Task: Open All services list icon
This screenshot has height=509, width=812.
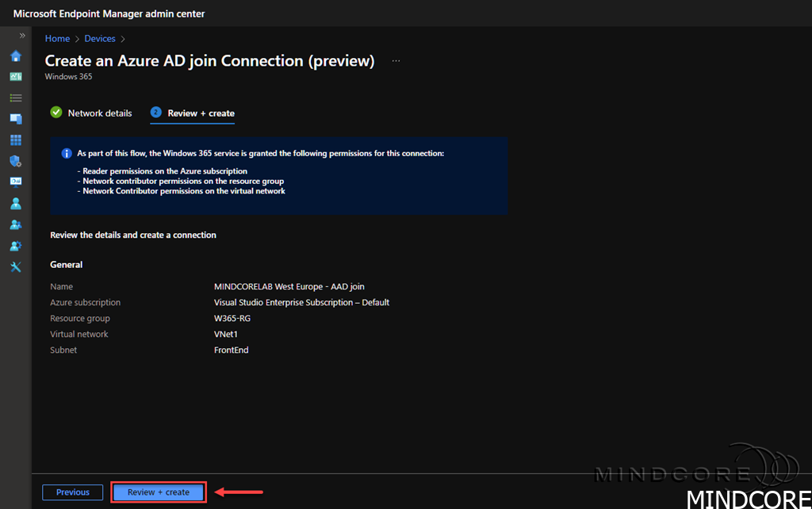Action: (15, 98)
